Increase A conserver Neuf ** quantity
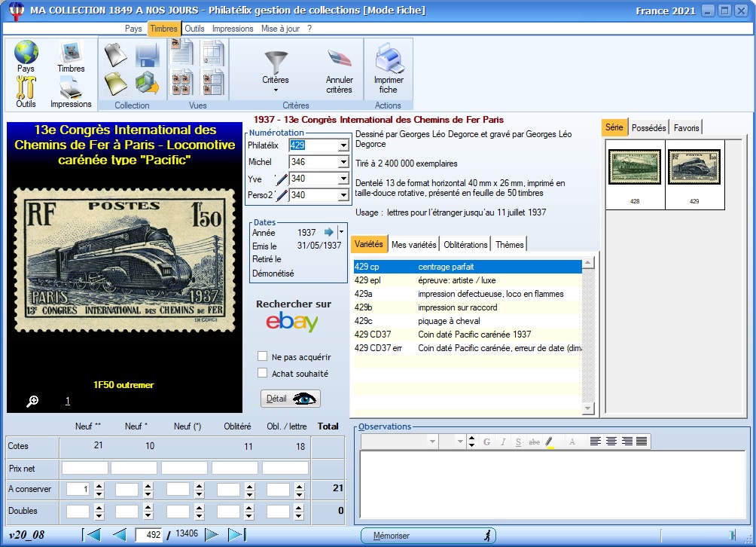 tap(99, 486)
